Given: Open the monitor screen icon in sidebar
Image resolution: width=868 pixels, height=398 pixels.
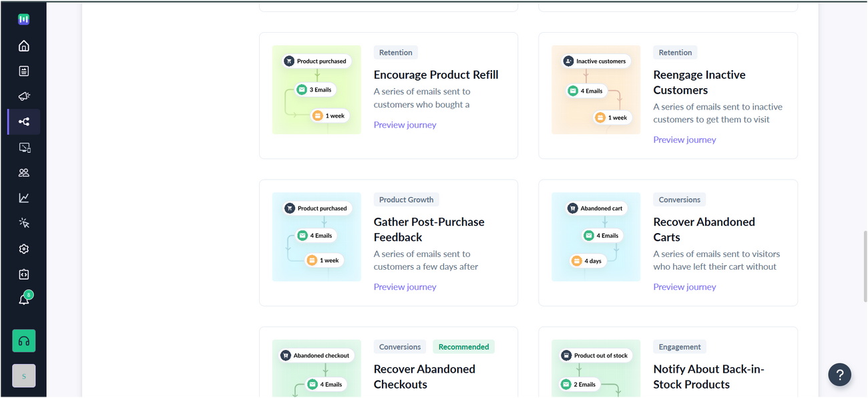Looking at the screenshot, I should 24,147.
